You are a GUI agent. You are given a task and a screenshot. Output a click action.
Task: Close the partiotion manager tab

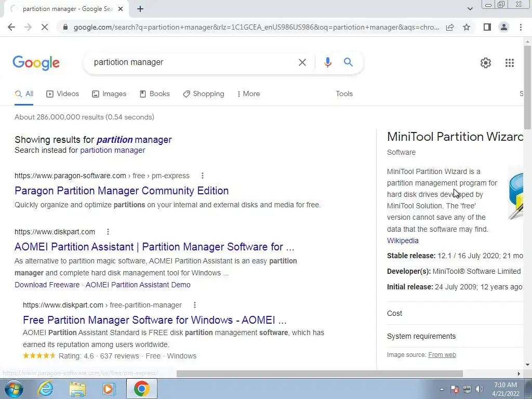tap(121, 9)
